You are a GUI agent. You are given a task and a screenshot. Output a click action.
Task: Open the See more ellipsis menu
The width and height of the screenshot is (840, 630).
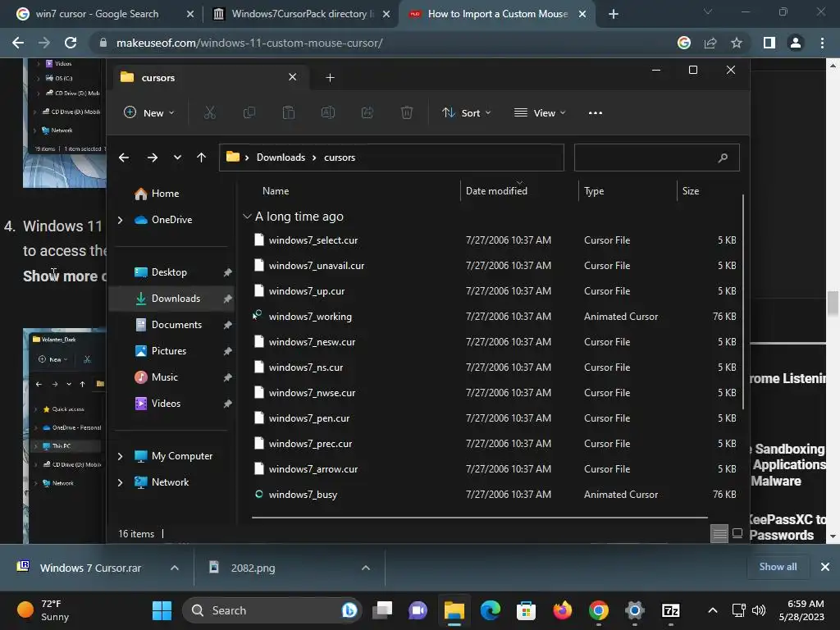[x=596, y=112]
